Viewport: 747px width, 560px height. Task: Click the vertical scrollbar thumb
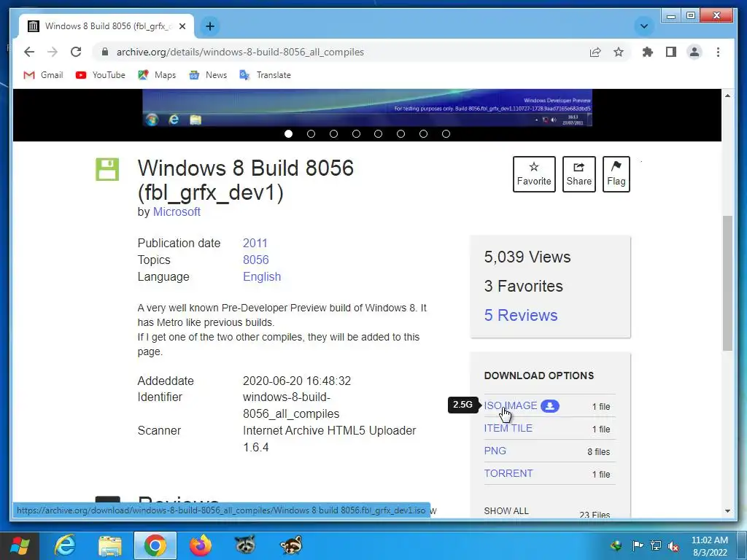[x=727, y=284]
